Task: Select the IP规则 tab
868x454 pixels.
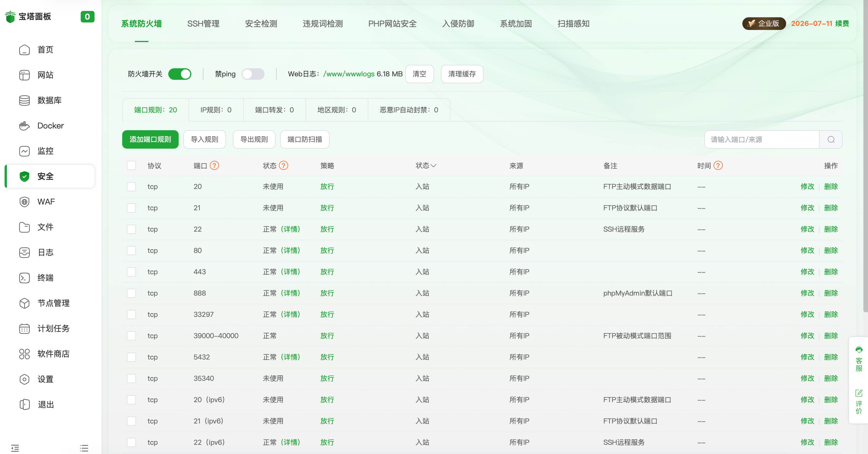Action: [x=216, y=110]
